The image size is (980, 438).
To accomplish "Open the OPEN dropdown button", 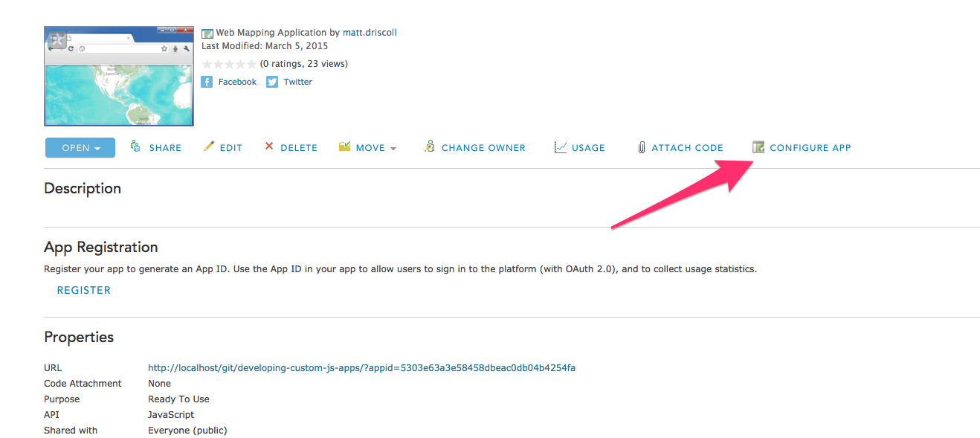I will (x=80, y=147).
